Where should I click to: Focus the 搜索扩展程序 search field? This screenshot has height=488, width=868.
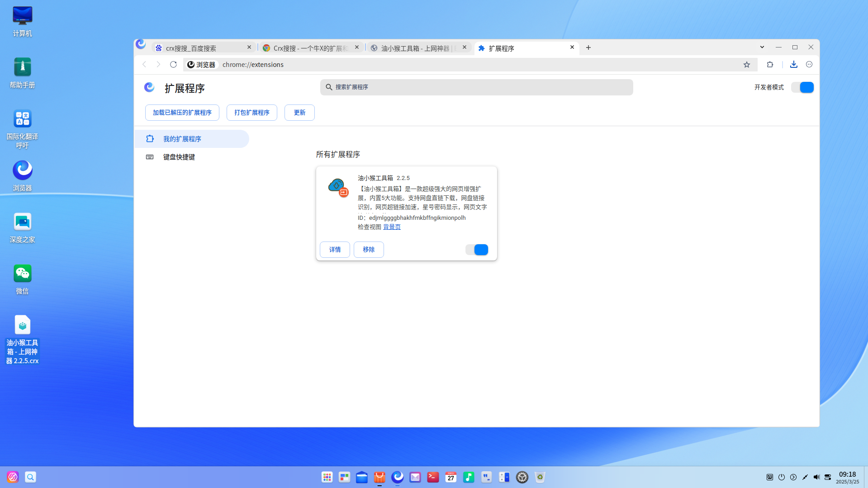(477, 87)
